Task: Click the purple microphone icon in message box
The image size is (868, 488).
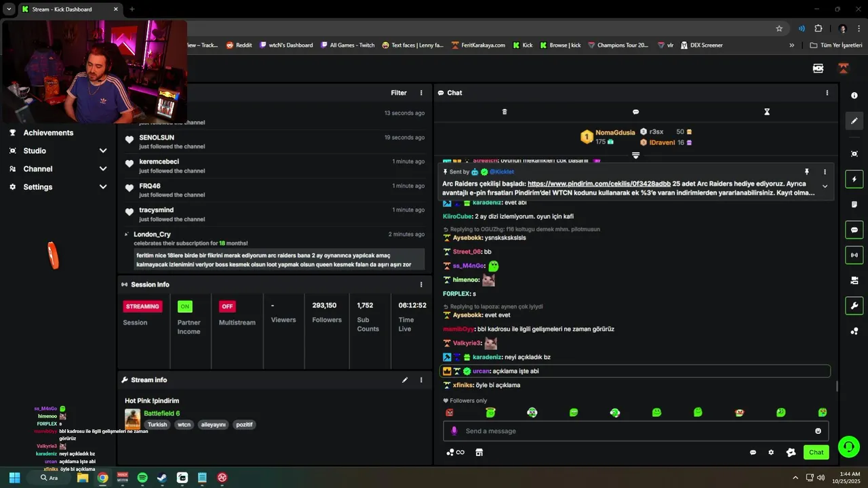Action: click(x=454, y=431)
